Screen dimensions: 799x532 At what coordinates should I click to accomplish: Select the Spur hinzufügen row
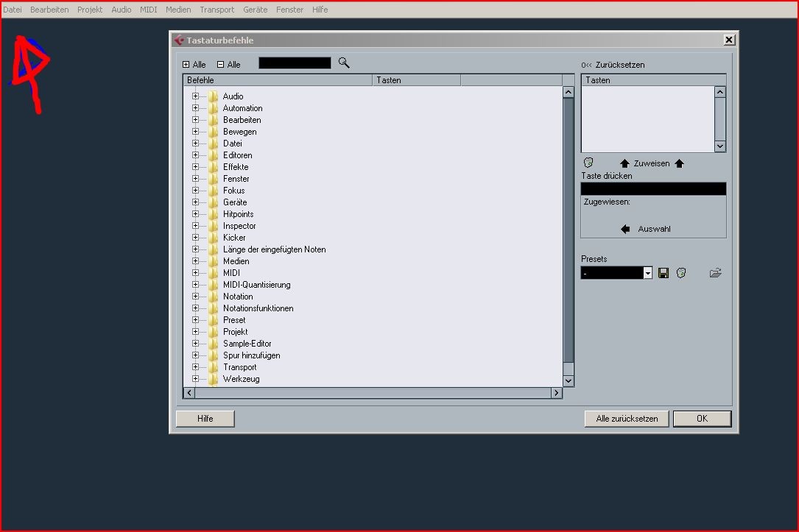pyautogui.click(x=252, y=355)
